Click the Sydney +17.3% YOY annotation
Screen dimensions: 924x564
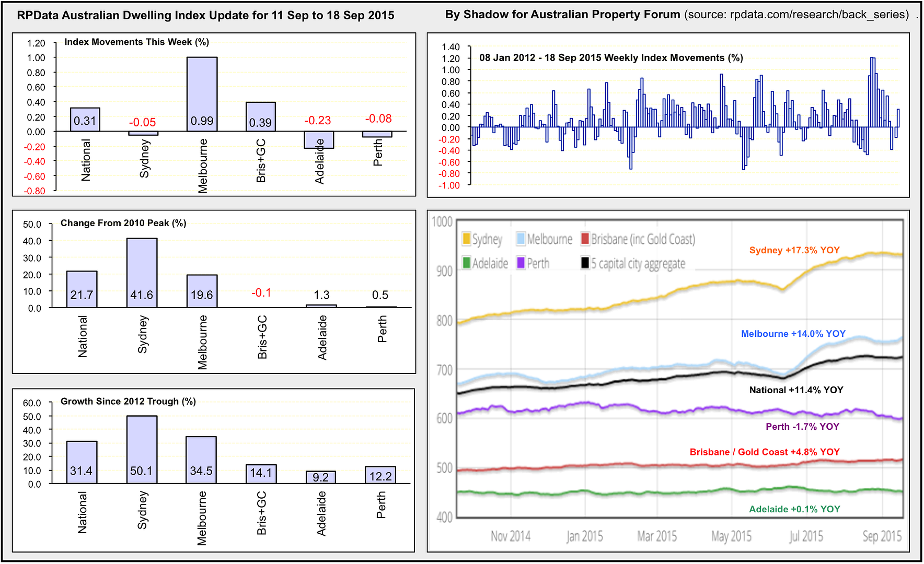(794, 250)
